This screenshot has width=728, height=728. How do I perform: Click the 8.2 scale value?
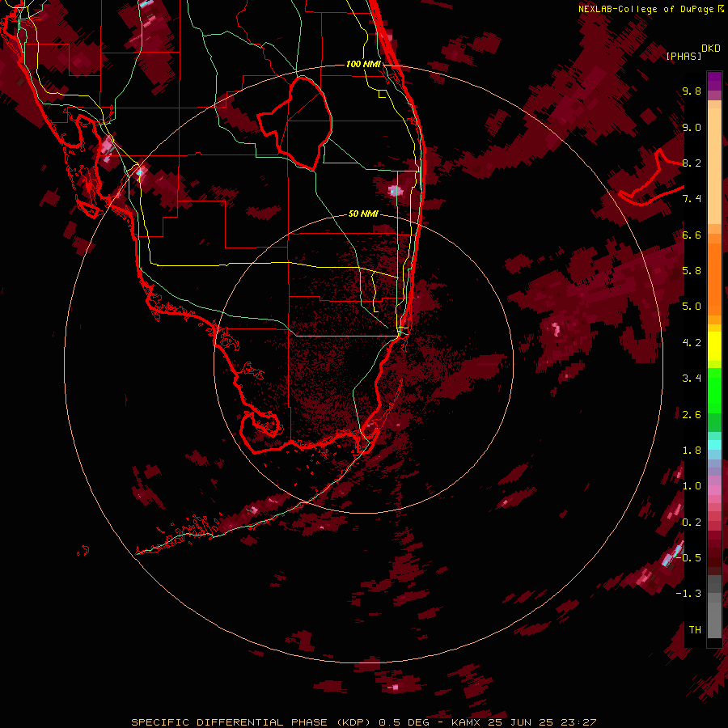tap(692, 163)
